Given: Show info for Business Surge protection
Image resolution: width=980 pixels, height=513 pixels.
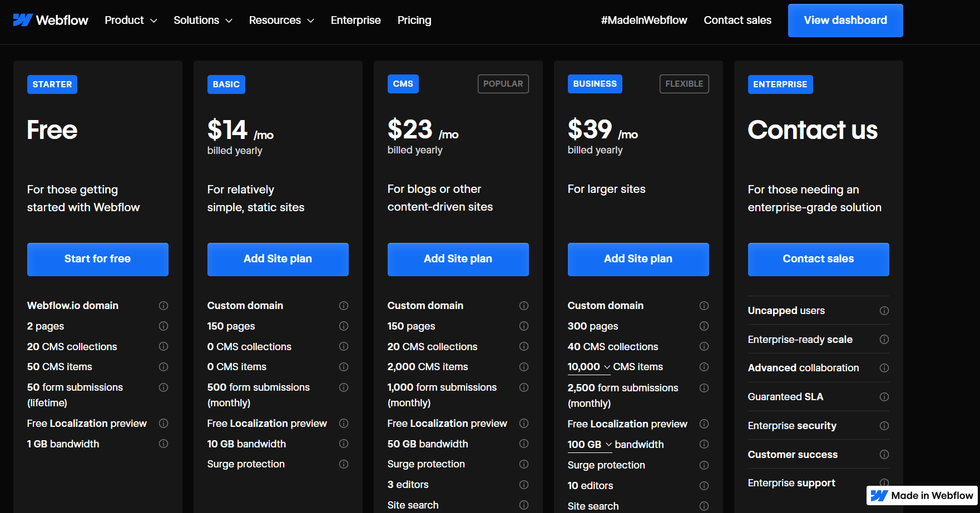Looking at the screenshot, I should coord(704,465).
